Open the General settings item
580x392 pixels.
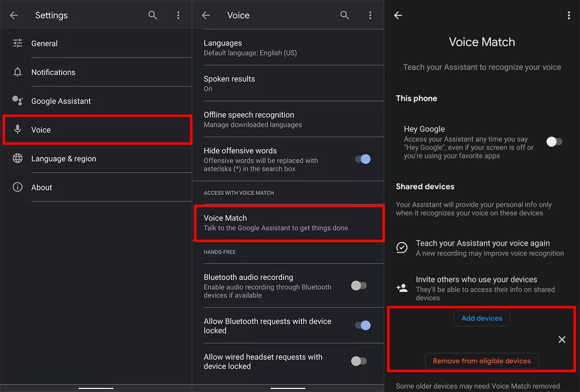(45, 44)
